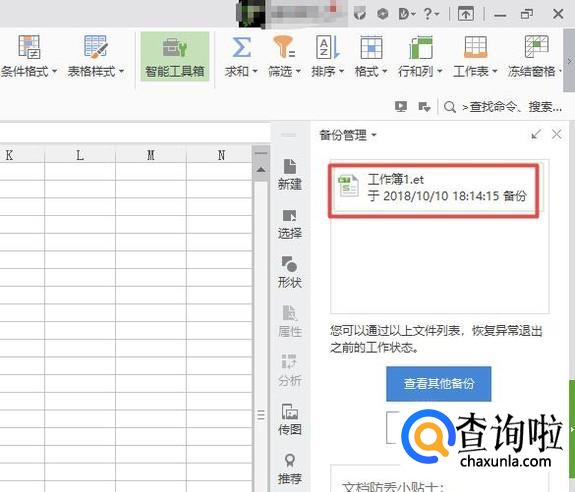Select the 新建 icon in side panel
The height and width of the screenshot is (492, 575).
290,175
